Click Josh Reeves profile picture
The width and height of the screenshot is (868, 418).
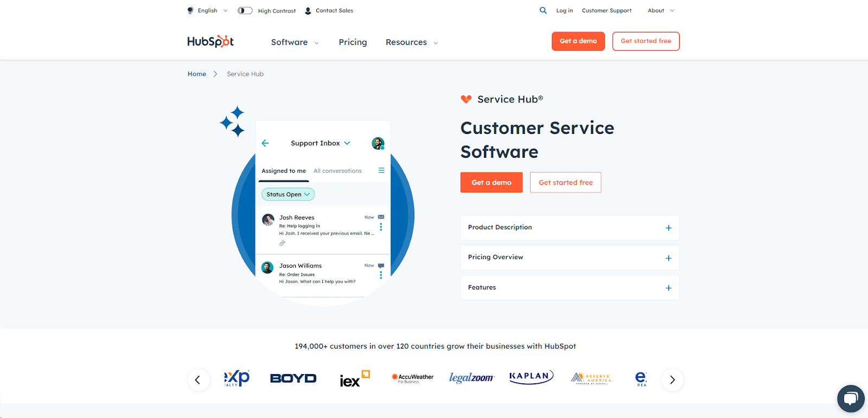268,220
